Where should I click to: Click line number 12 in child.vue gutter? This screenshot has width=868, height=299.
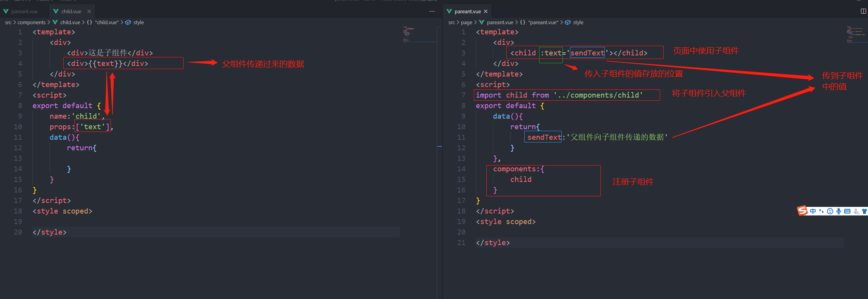point(18,148)
